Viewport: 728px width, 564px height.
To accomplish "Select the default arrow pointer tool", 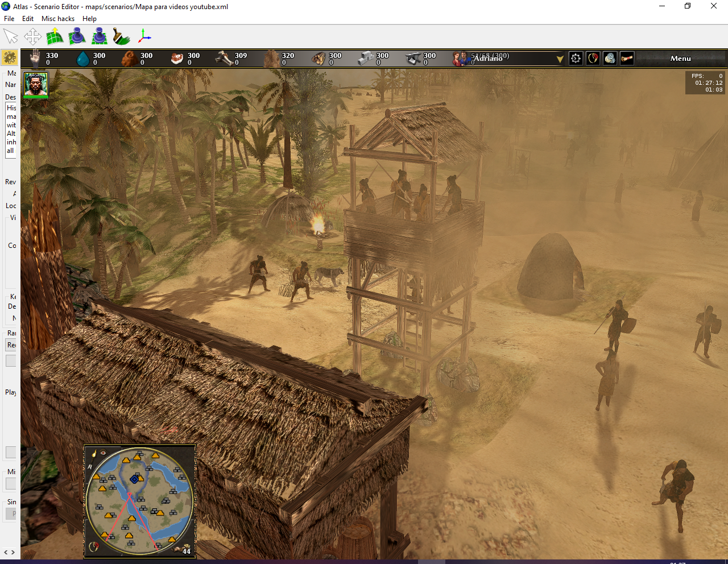I will click(10, 37).
